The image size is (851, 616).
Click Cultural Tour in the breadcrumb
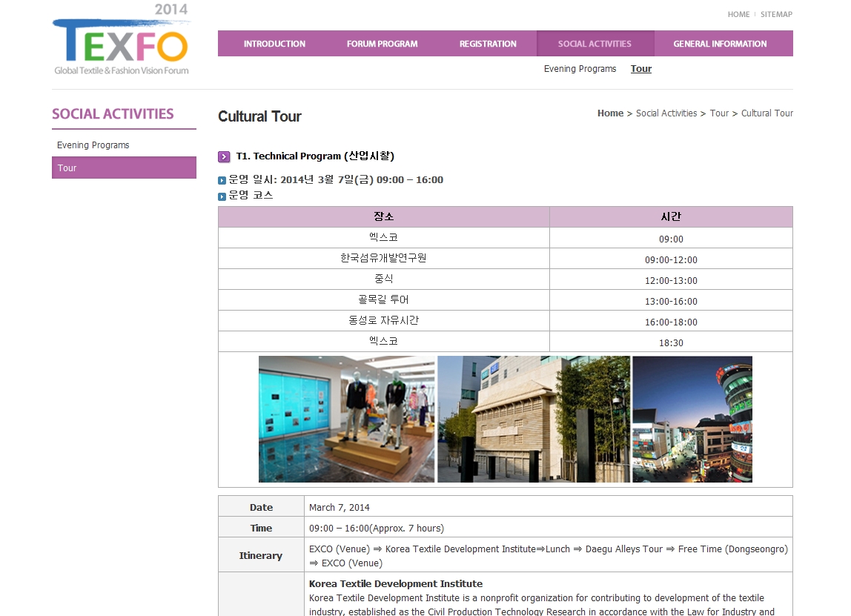coord(767,113)
